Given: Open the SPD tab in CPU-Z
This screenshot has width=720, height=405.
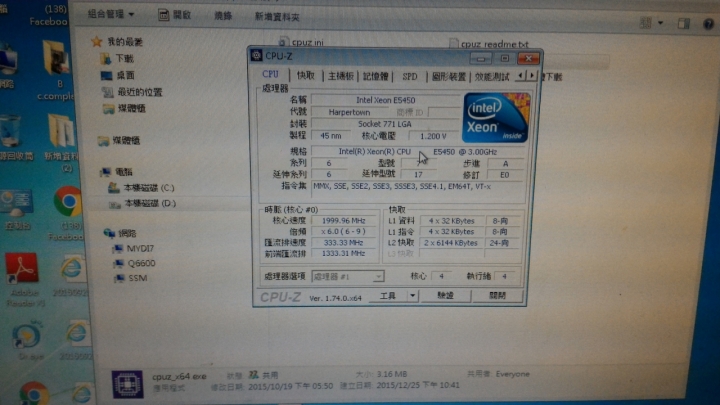Looking at the screenshot, I should click(x=410, y=77).
